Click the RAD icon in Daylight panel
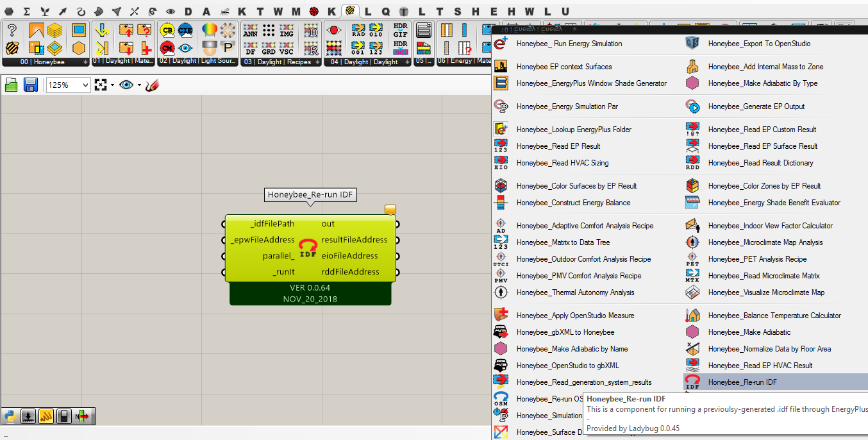Viewport: 868px width, 440px height. click(x=358, y=30)
